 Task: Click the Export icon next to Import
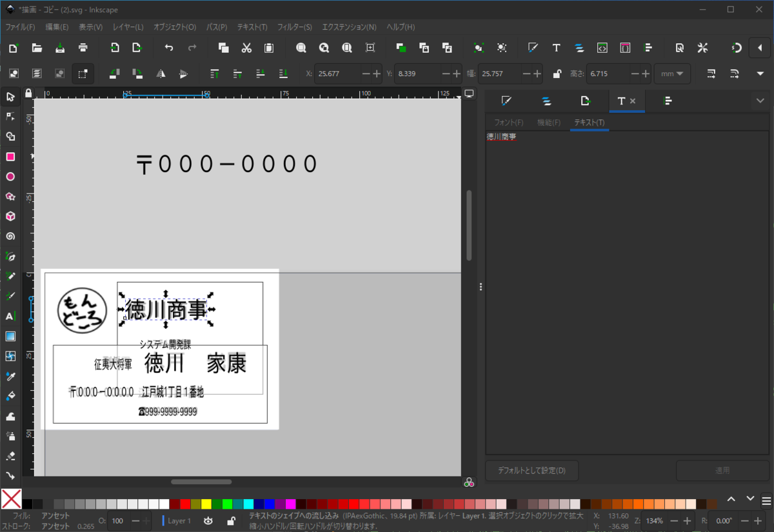[x=137, y=48]
